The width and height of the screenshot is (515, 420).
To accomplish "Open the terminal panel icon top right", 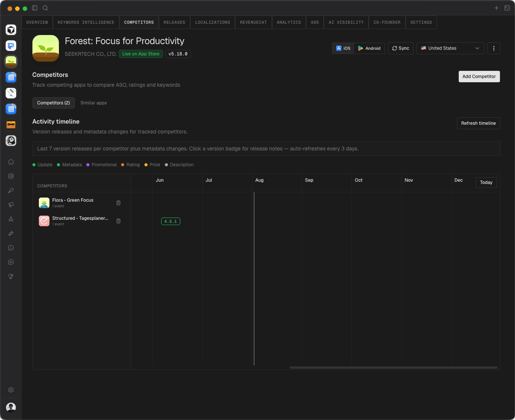I will 507,8.
